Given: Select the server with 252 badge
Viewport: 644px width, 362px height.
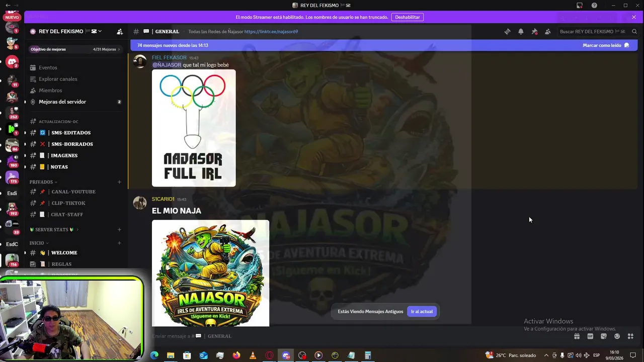Looking at the screenshot, I should click(12, 112).
